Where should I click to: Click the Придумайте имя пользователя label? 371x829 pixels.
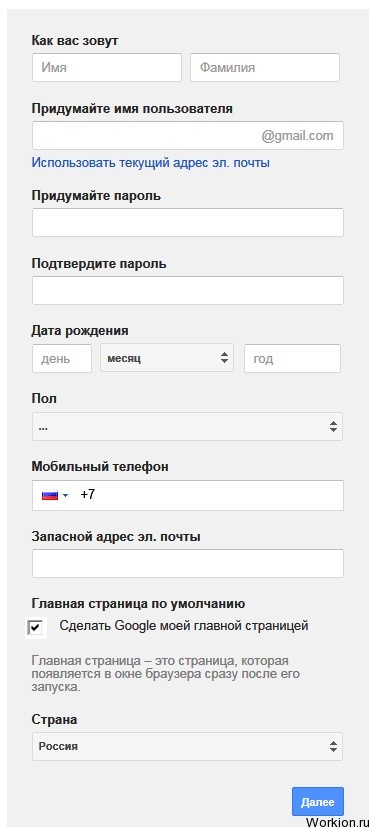pos(132,109)
